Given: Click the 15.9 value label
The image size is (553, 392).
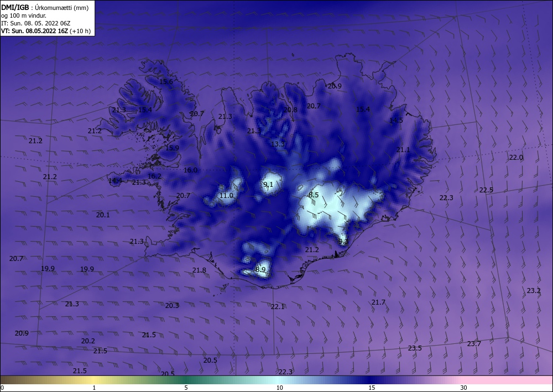Looking at the screenshot, I should 172,148.
